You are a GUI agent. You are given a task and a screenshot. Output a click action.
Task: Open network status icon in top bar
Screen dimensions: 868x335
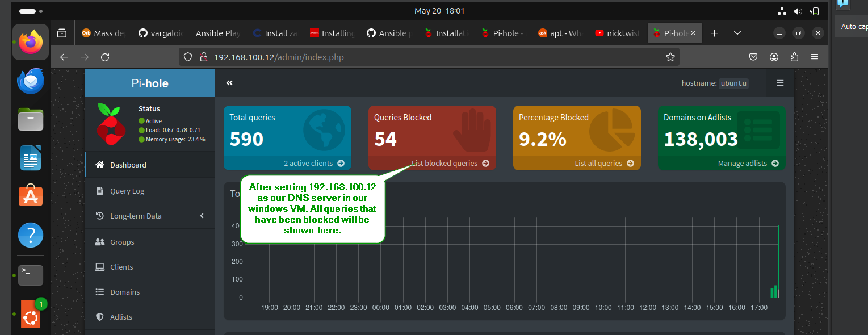[x=782, y=11]
